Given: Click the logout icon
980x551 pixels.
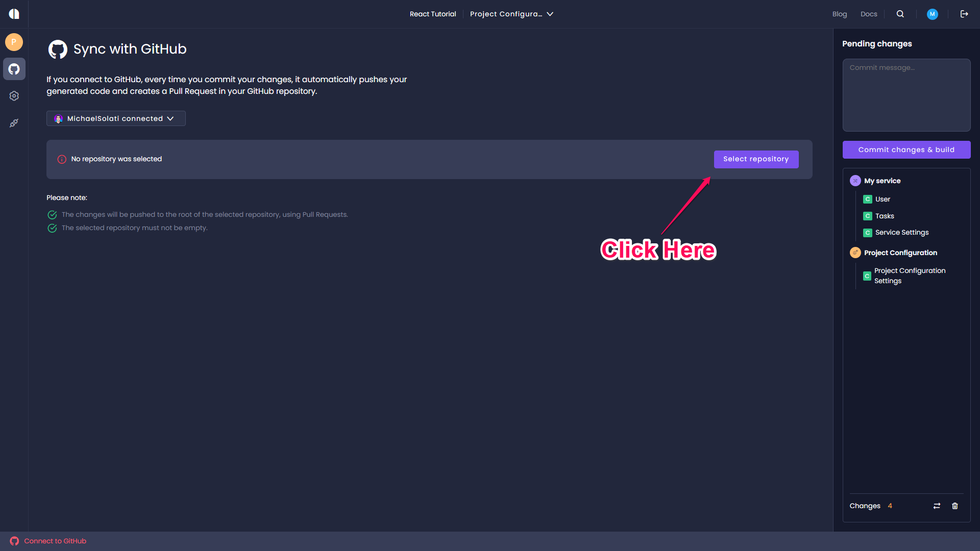Looking at the screenshot, I should tap(964, 14).
